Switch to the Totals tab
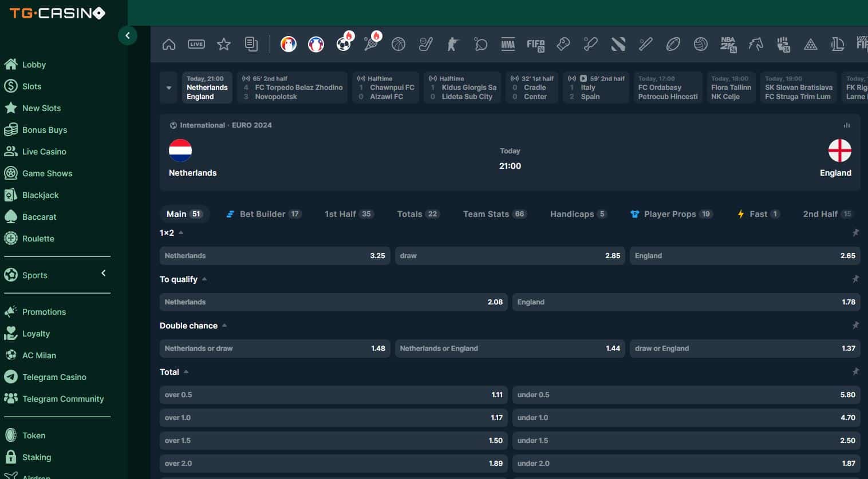This screenshot has width=868, height=479. [418, 214]
